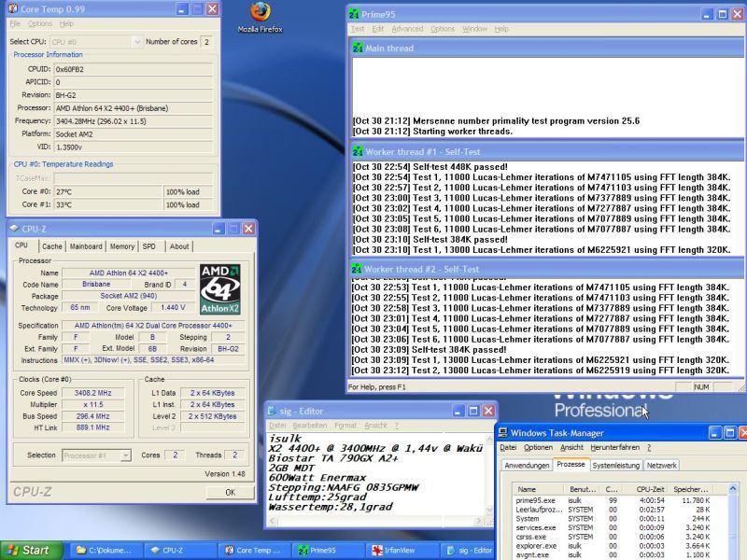Click the Core Temp title bar icon

coord(13,8)
